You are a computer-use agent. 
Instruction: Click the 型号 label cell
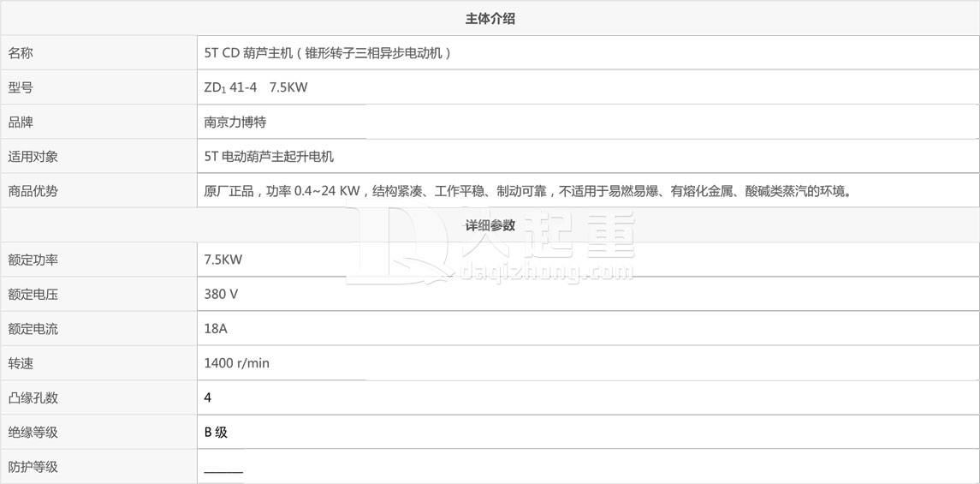[x=98, y=87]
